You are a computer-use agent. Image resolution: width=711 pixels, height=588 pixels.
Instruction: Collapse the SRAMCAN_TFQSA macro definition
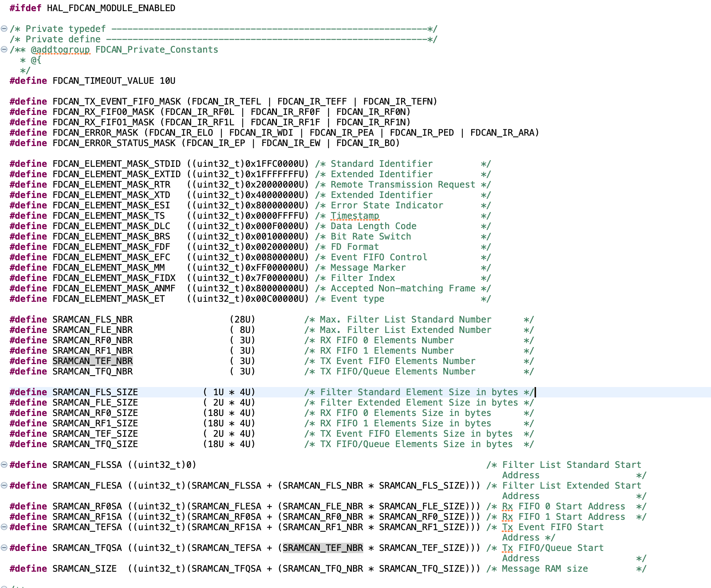pos(4,548)
